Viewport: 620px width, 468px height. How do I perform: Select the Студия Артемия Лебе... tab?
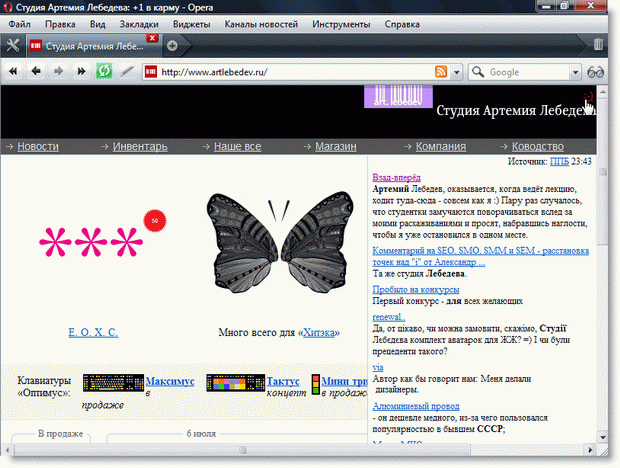tap(94, 46)
